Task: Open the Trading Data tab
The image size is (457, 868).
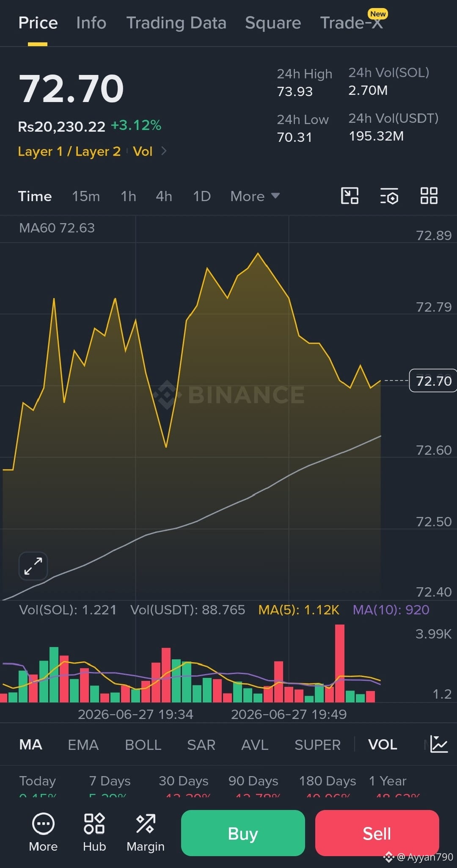Action: [x=176, y=23]
